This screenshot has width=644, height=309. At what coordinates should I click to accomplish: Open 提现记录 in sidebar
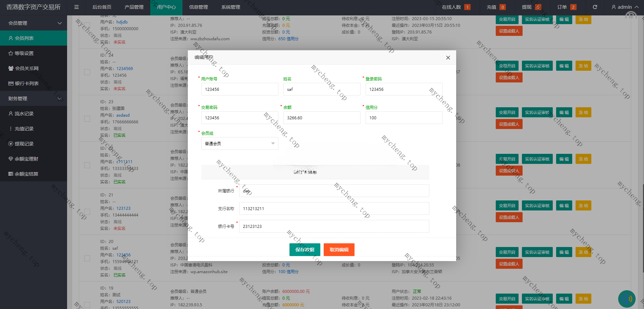coord(24,144)
